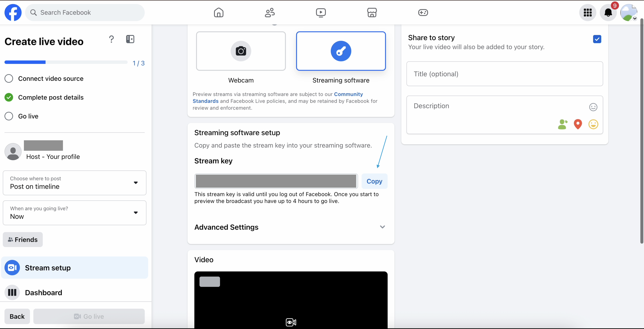Open the apps grid menu
This screenshot has width=644, height=329.
coord(587,13)
